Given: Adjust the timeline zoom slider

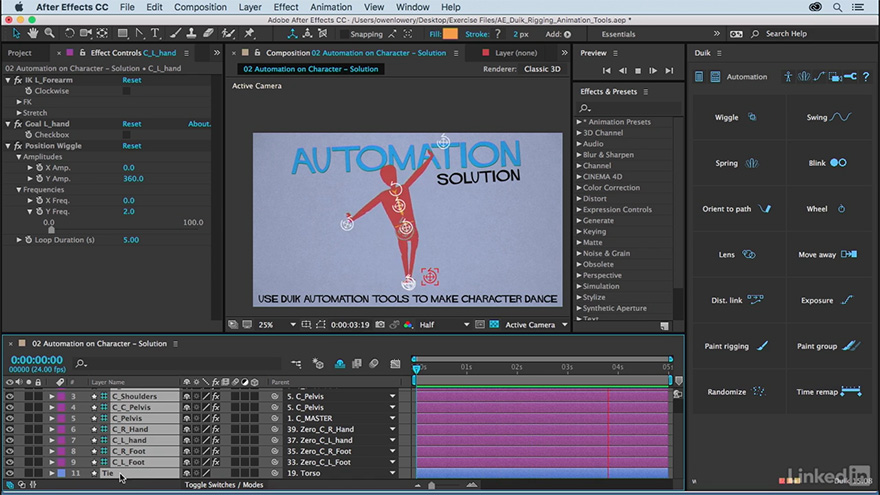Looking at the screenshot, I should tap(431, 485).
